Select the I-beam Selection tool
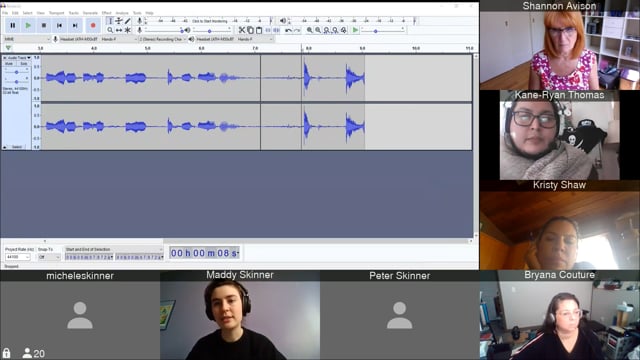 pyautogui.click(x=110, y=21)
